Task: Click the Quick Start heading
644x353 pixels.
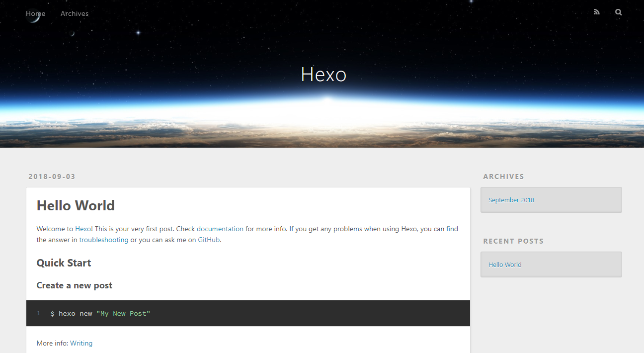Action: point(64,263)
